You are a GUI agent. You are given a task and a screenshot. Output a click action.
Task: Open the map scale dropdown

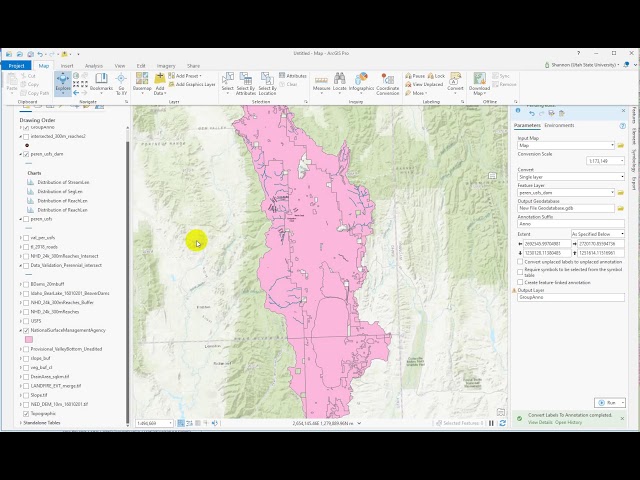pos(170,423)
